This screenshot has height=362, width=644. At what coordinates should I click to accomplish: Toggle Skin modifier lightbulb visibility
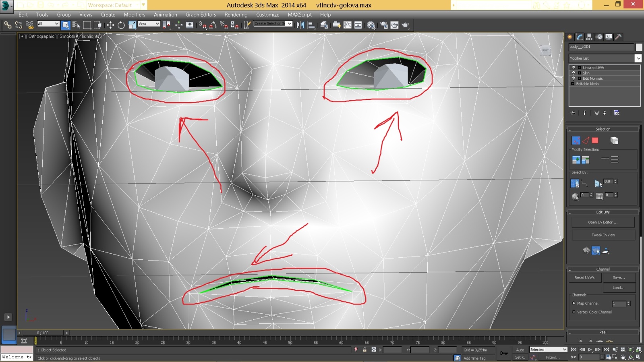(x=574, y=73)
